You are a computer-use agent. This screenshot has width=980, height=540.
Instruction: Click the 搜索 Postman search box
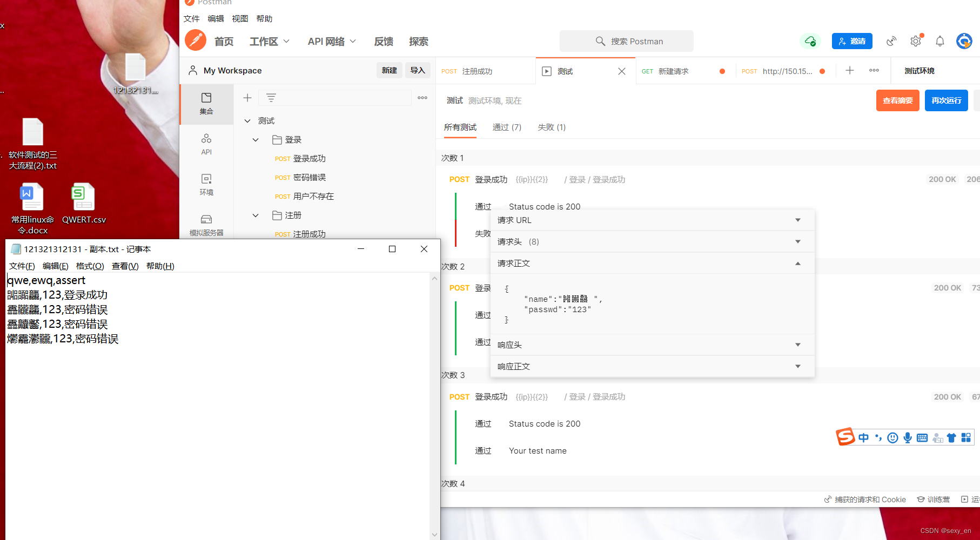[627, 41]
